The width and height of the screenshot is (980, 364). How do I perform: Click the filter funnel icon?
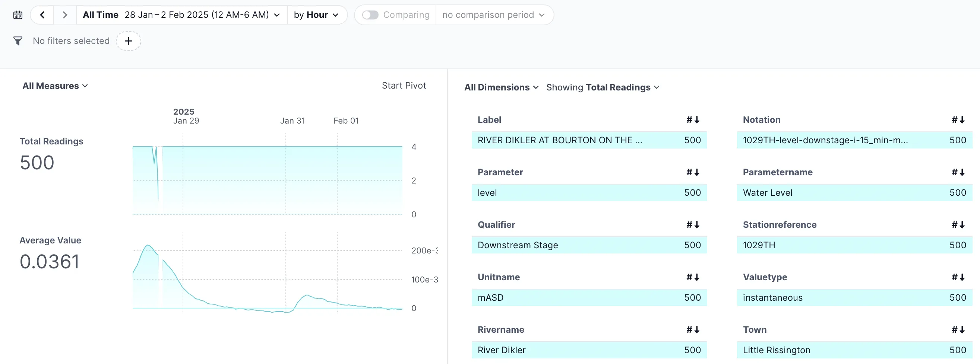pos(18,41)
